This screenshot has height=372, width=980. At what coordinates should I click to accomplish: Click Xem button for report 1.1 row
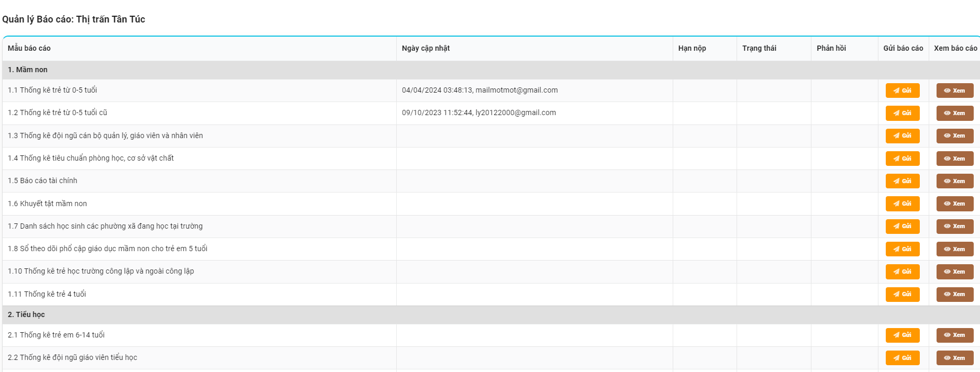[954, 91]
